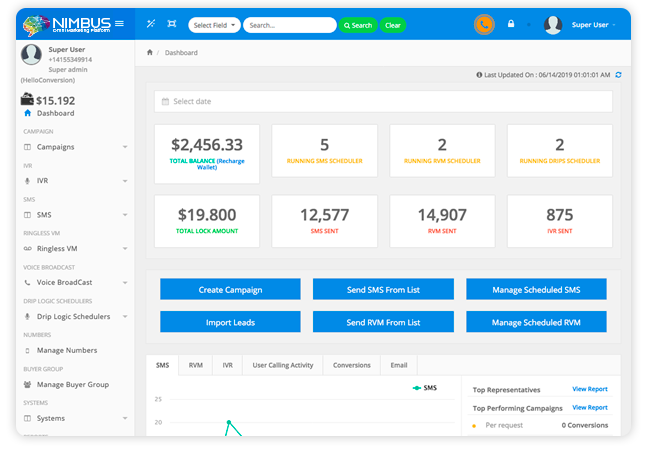Viewport: 647px width, 450px height.
Task: Open View Report for Top Representatives
Action: click(590, 389)
